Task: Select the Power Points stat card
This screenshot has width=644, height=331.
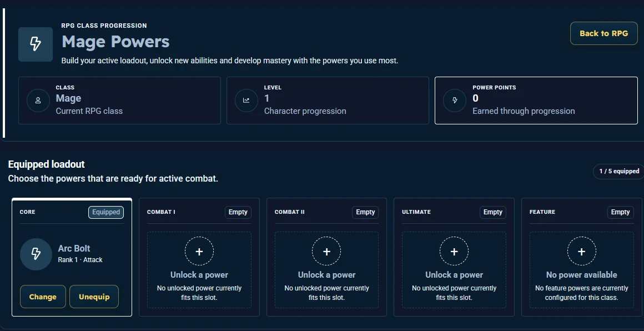Action: click(536, 100)
